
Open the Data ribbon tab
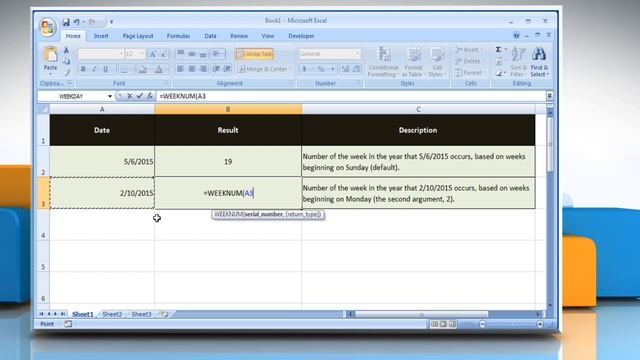210,36
